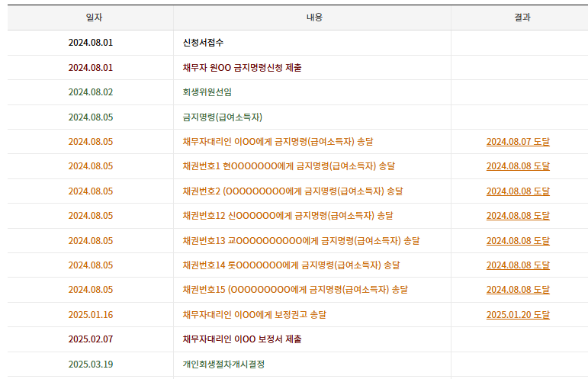Open the '2024.08.07 도달' delivery result link
588x379 pixels.
(x=518, y=142)
